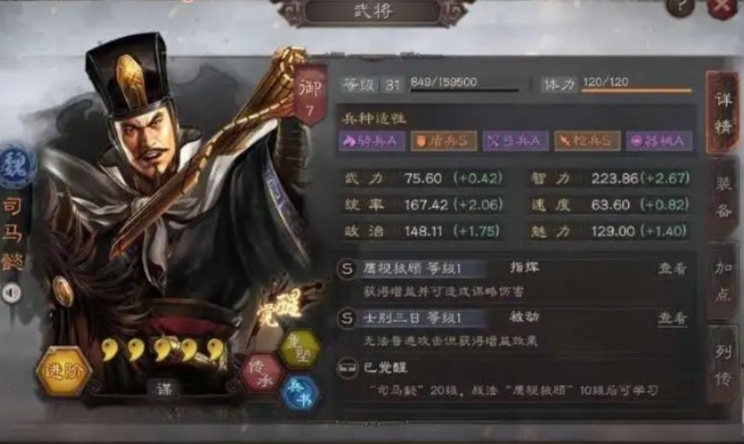Click 查看 link for 鹰视狼顾
This screenshot has width=744, height=444.
coord(672,268)
